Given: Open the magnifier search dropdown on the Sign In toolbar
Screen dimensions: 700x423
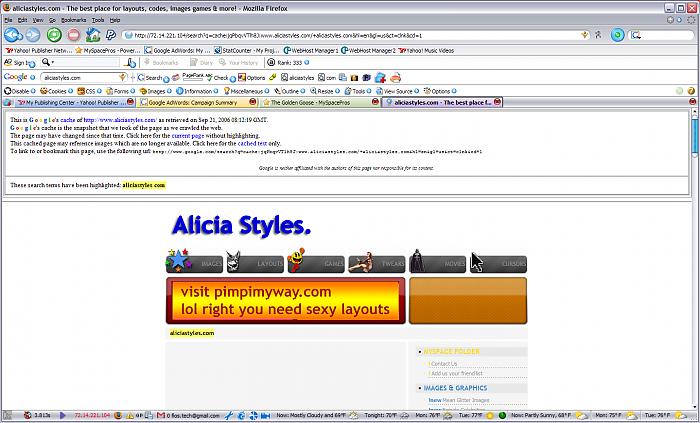Looking at the screenshot, I should click(x=47, y=62).
